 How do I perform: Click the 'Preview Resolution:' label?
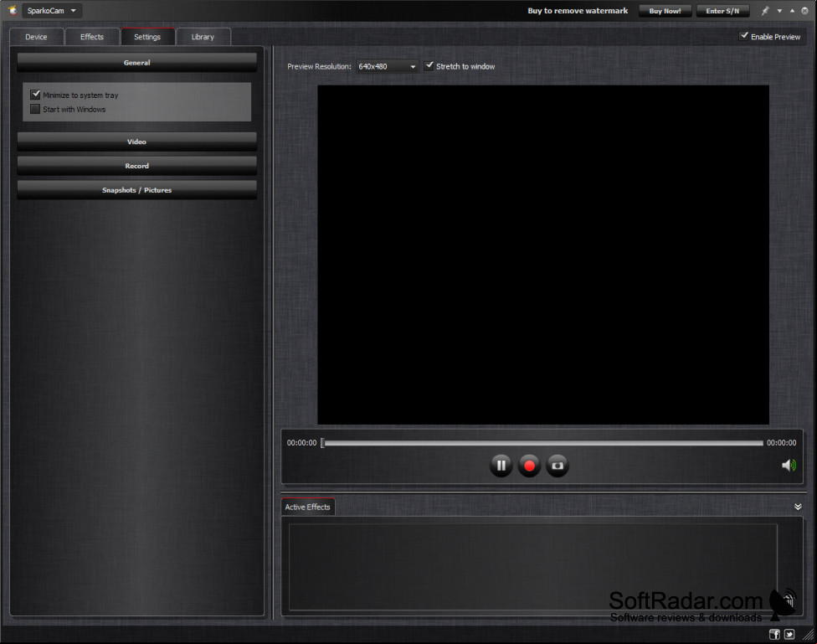click(320, 66)
